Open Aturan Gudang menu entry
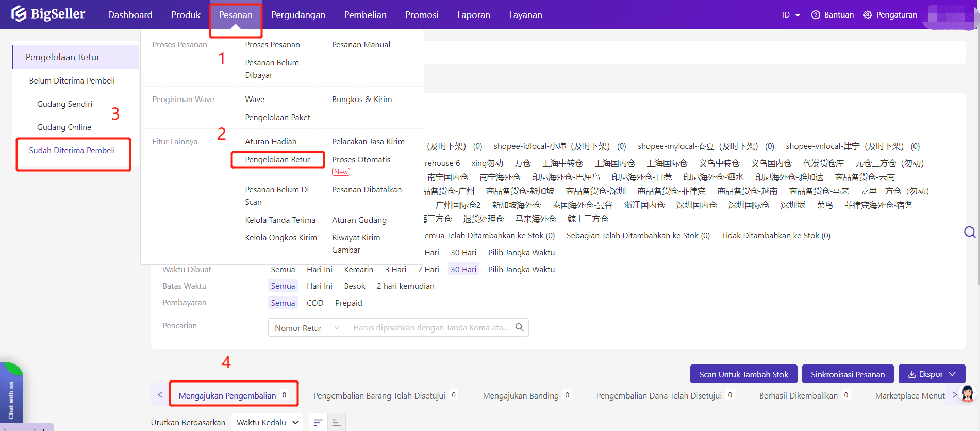 tap(359, 220)
